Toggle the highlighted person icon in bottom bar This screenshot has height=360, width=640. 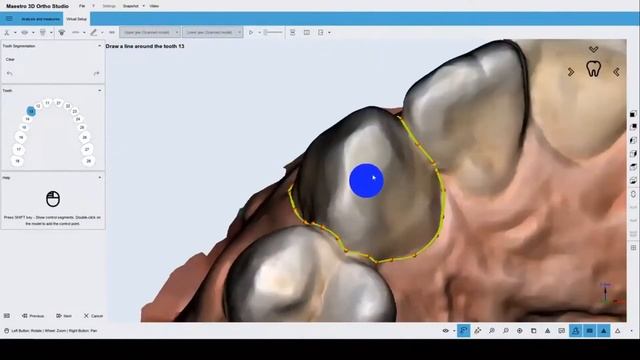(576, 331)
